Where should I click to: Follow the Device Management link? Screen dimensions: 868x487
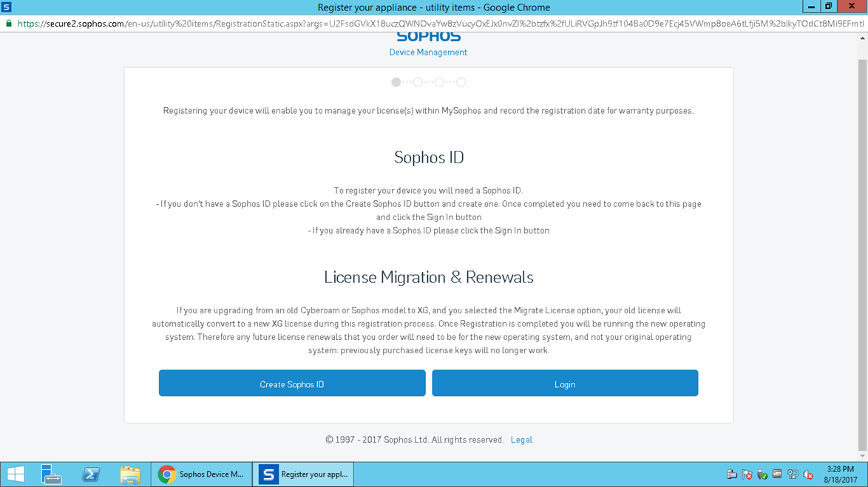428,52
